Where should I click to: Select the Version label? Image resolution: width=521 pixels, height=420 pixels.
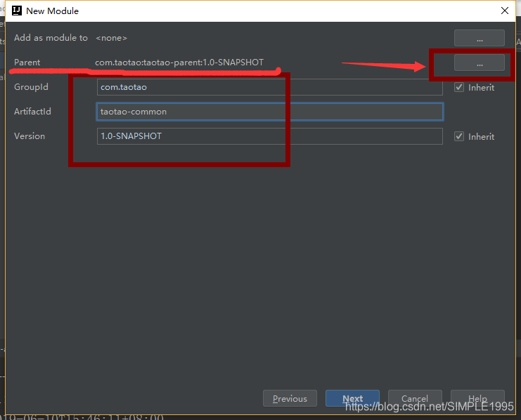(x=30, y=136)
